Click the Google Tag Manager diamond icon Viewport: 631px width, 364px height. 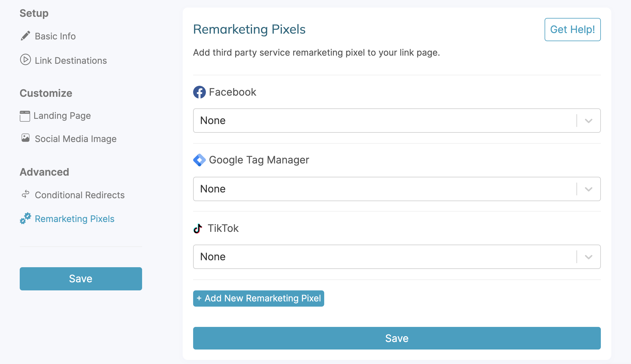click(200, 160)
